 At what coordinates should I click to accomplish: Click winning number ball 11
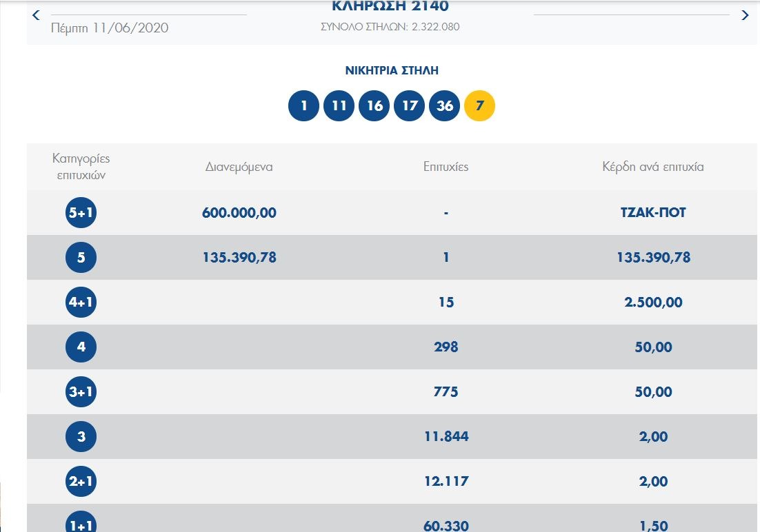pyautogui.click(x=339, y=106)
